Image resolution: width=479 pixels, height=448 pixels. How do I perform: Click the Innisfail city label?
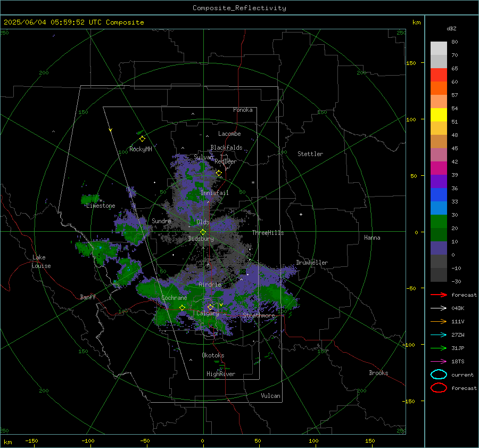pos(214,193)
